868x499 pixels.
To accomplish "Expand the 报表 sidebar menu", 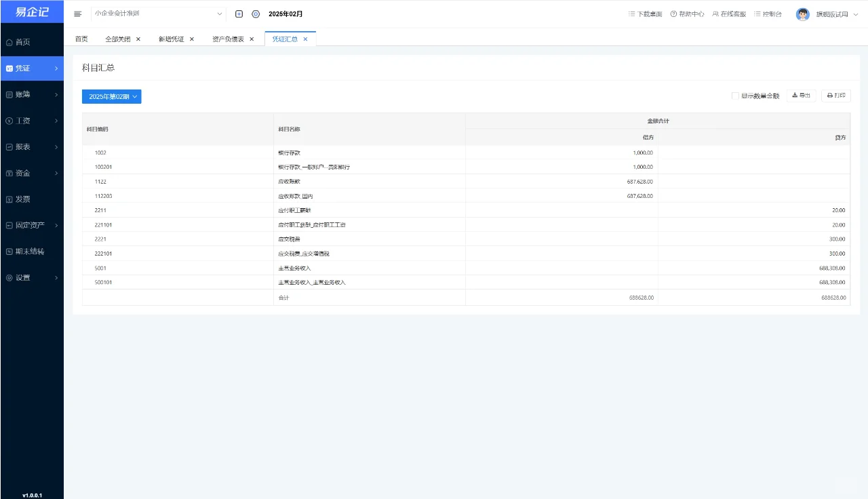I will [x=32, y=147].
